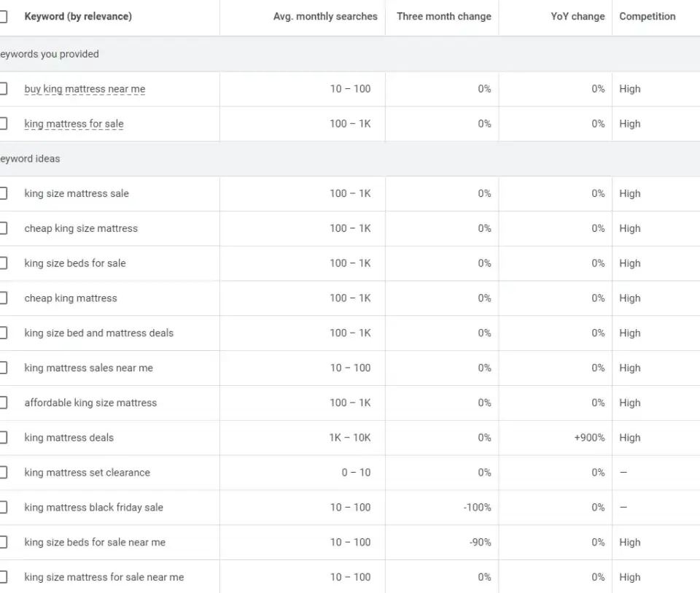Select checkbox for affordable king size mattress
This screenshot has height=593, width=700.
coord(3,403)
